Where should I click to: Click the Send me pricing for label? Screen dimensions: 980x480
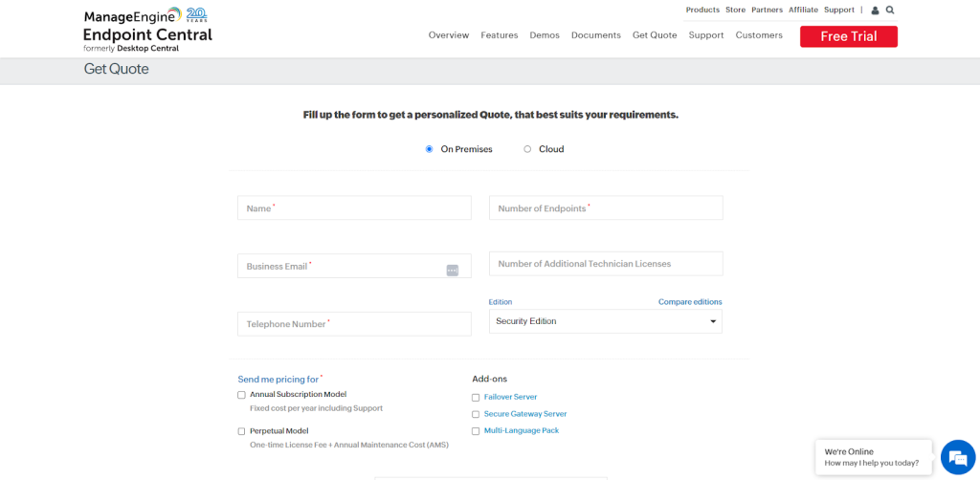(x=278, y=379)
